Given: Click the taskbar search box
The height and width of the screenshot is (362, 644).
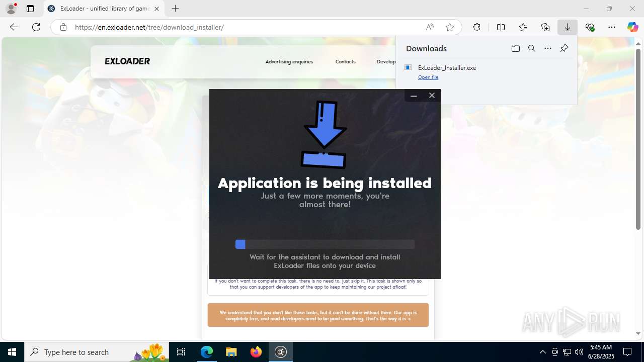Looking at the screenshot, I should point(97,352).
